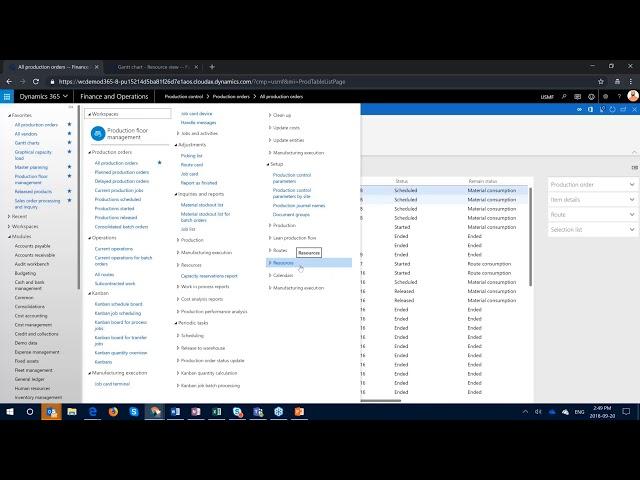Click the grid's horizontal scrollbar
Image resolution: width=640 pixels, height=480 pixels.
(x=381, y=401)
